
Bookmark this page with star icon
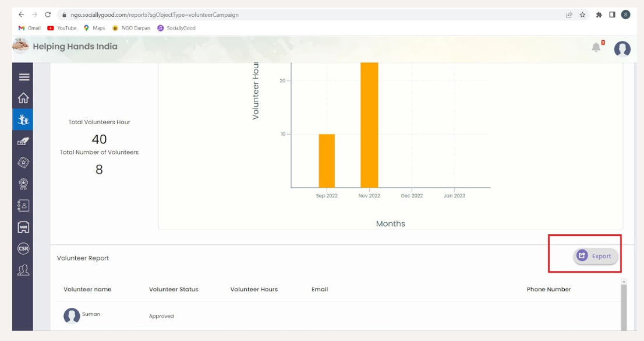pyautogui.click(x=582, y=15)
